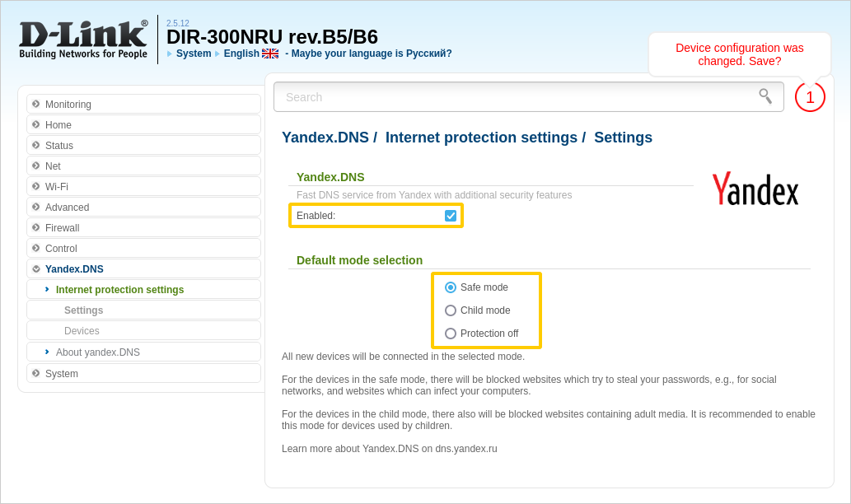Select the Child mode radio button
The image size is (851, 504).
pyautogui.click(x=451, y=310)
